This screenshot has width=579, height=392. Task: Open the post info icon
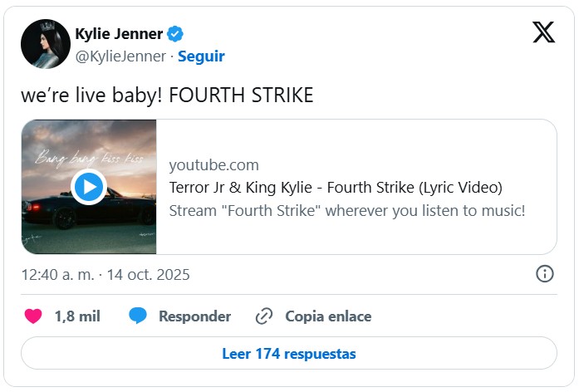545,274
